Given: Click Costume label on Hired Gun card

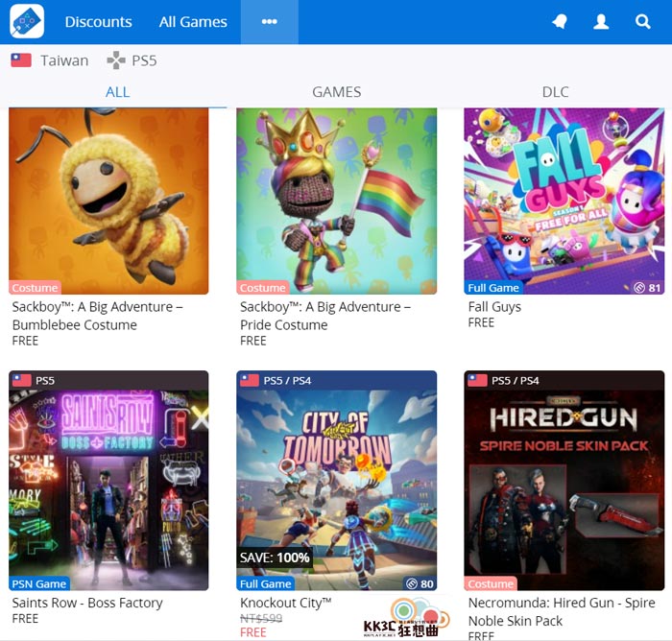Looking at the screenshot, I should click(491, 583).
